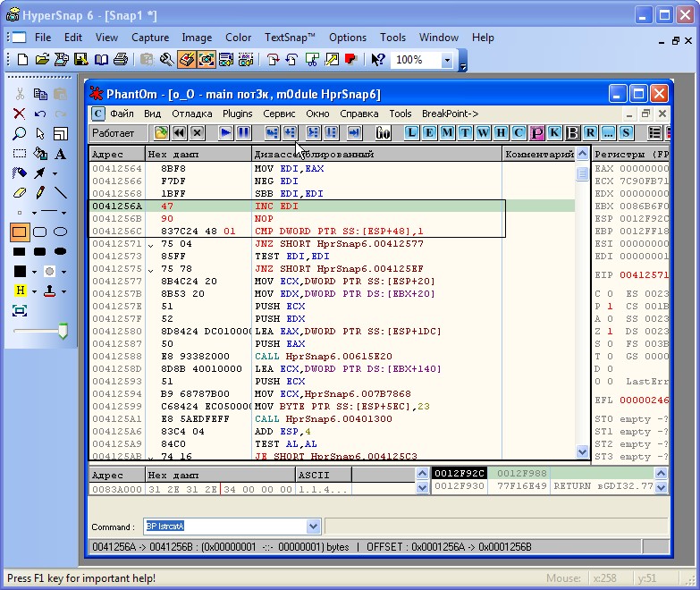Screen dimensions: 700x590
Task: Select the Eraser tool
Action: [19, 192]
